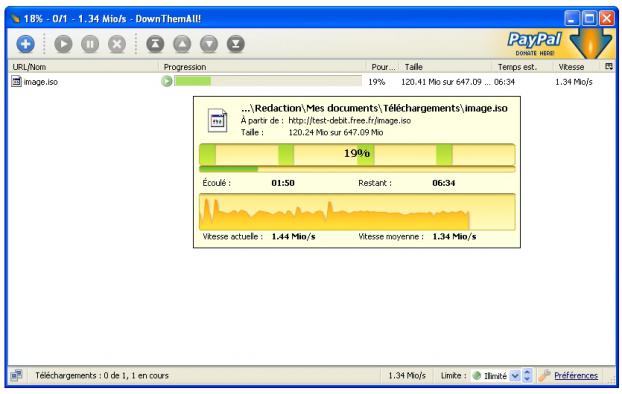Move the selected download up one position
The image size is (622, 394).
(x=182, y=44)
